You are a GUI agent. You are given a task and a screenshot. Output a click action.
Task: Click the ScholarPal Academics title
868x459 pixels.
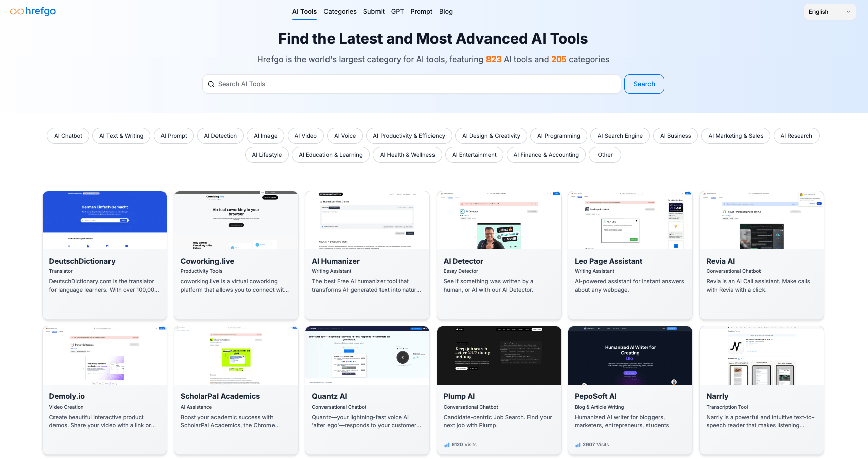point(220,396)
